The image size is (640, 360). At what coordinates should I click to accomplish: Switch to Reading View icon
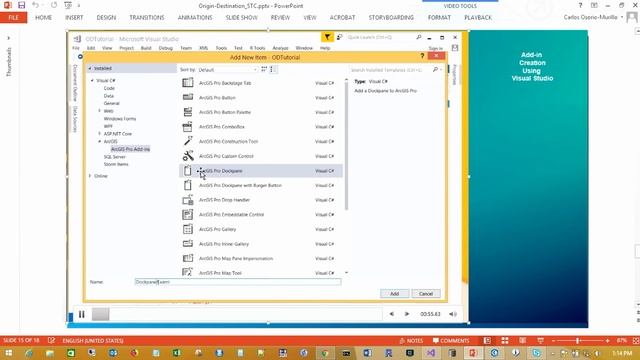pos(522,340)
